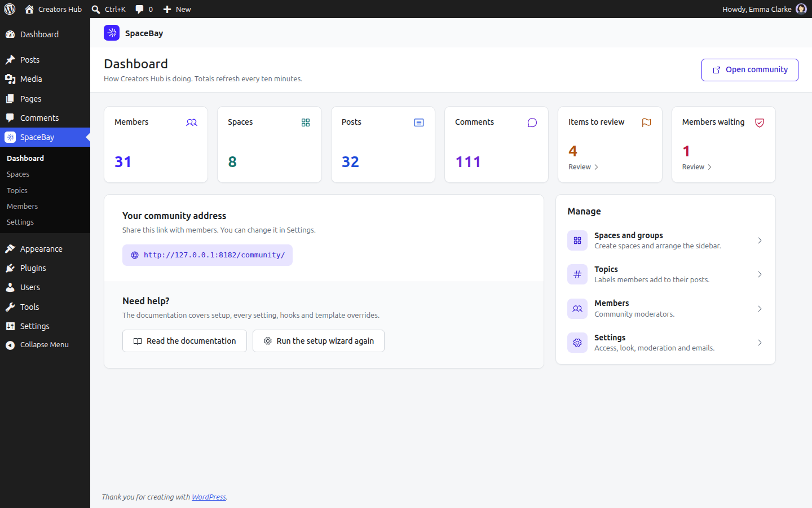Click the Spaces and groups grid icon

pos(577,240)
